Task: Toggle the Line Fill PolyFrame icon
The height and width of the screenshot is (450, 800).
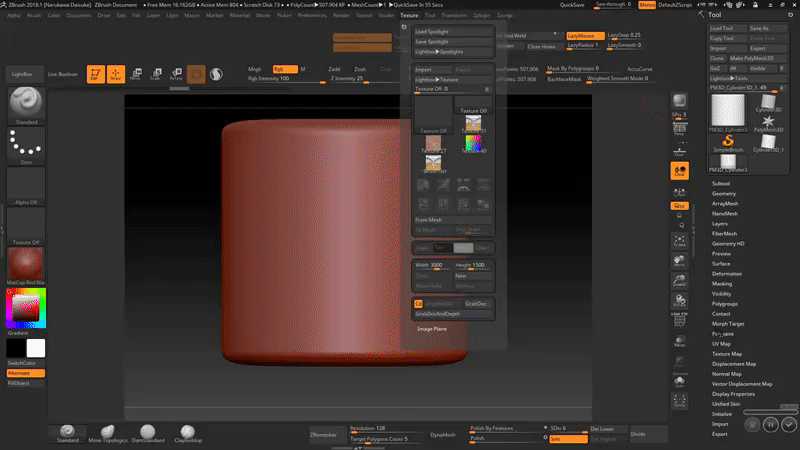Action: [x=679, y=320]
